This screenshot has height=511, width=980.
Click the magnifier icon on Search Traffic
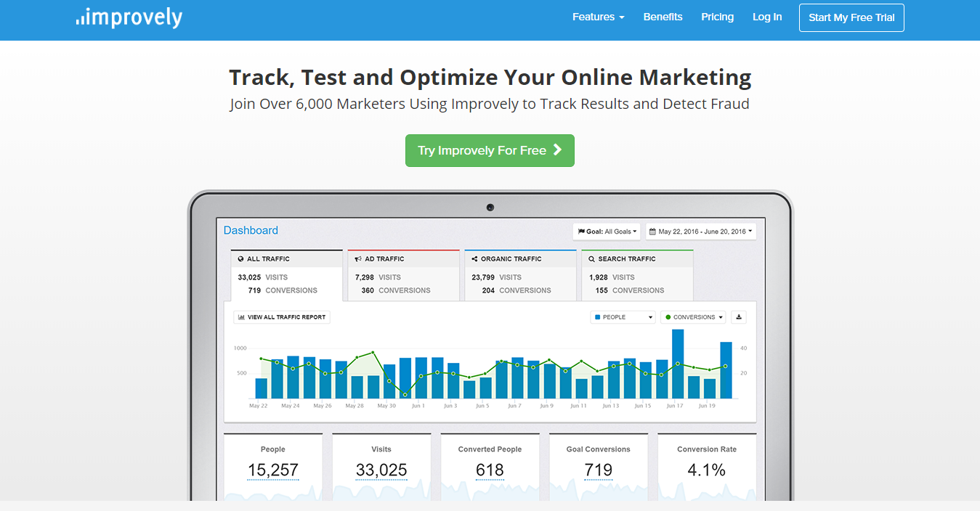pos(591,259)
